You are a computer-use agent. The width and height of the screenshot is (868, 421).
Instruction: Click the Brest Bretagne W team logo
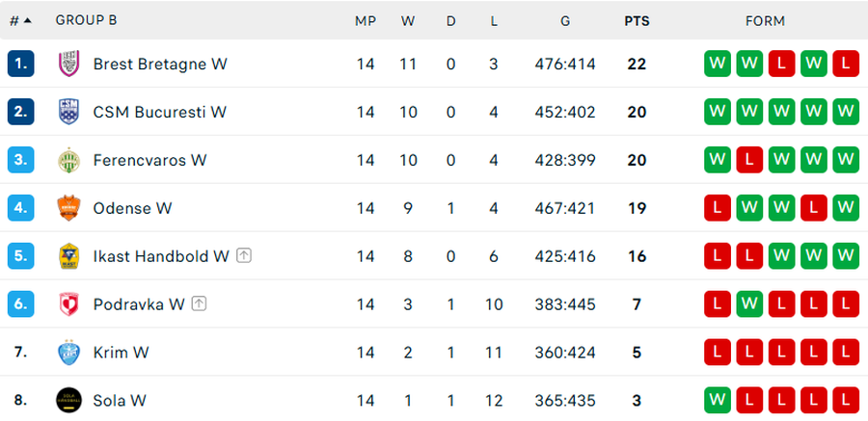pos(68,64)
